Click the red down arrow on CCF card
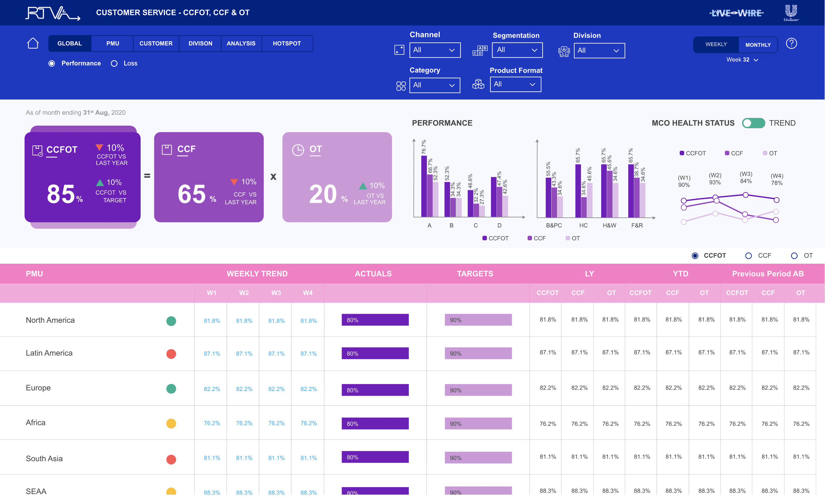The image size is (825, 504). click(x=234, y=182)
